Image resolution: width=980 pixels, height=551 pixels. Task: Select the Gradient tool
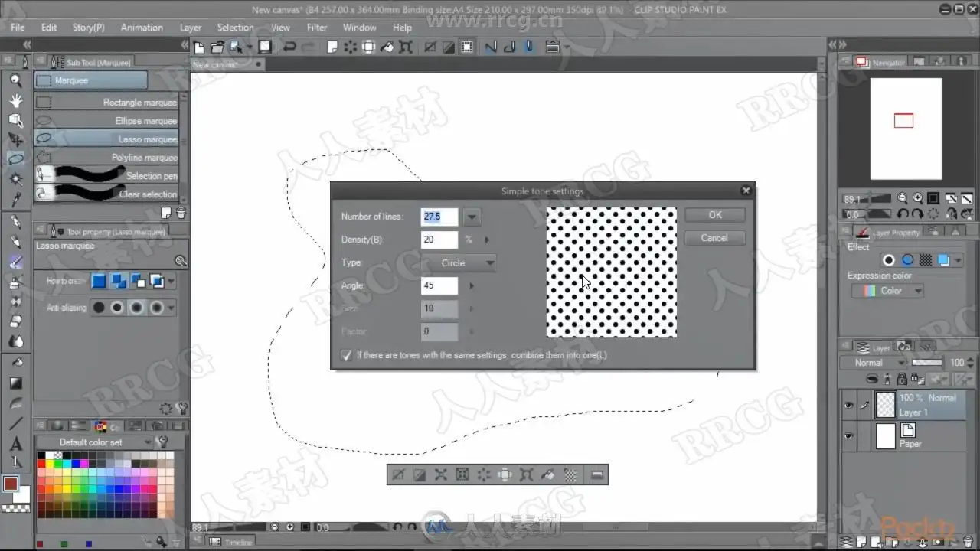click(15, 383)
